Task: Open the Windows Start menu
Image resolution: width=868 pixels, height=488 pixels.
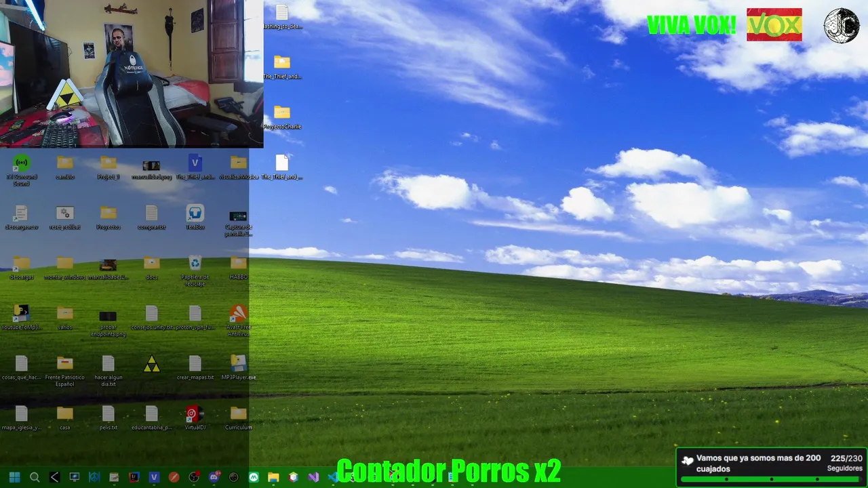Action: (x=14, y=477)
